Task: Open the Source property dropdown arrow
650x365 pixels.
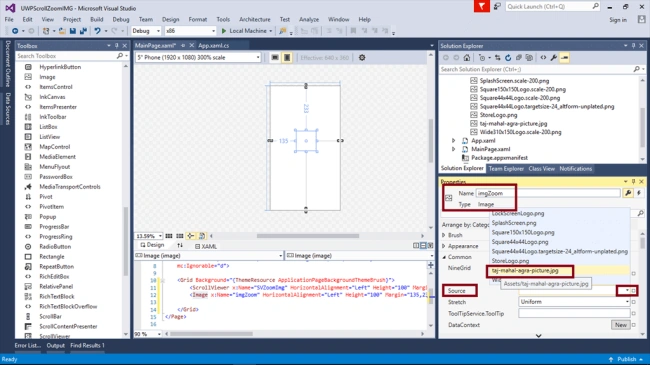Action: point(627,291)
